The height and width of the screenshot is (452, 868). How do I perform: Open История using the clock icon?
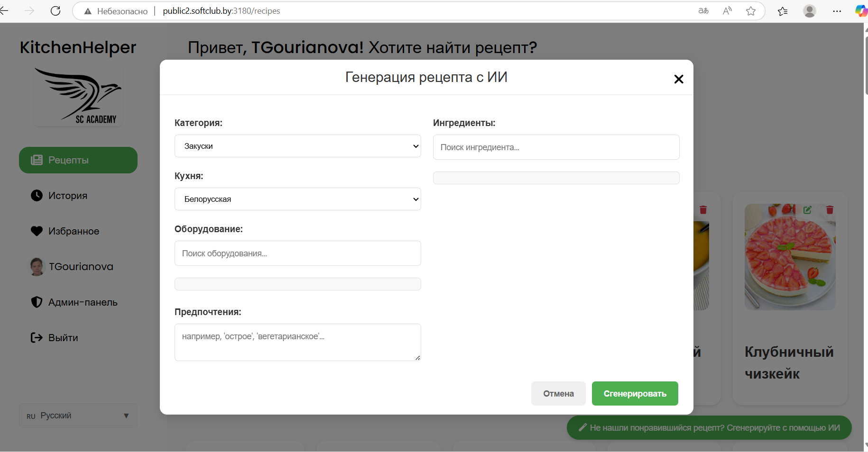[x=37, y=195]
